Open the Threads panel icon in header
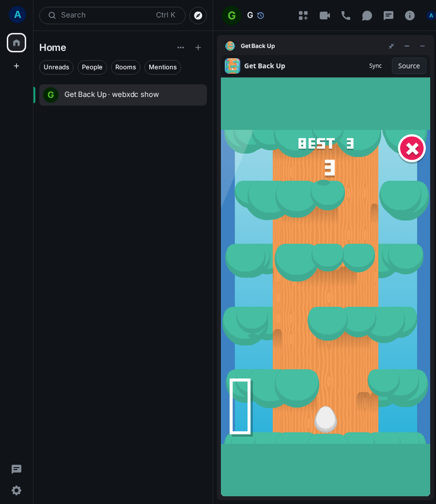This screenshot has height=504, width=436. click(388, 16)
